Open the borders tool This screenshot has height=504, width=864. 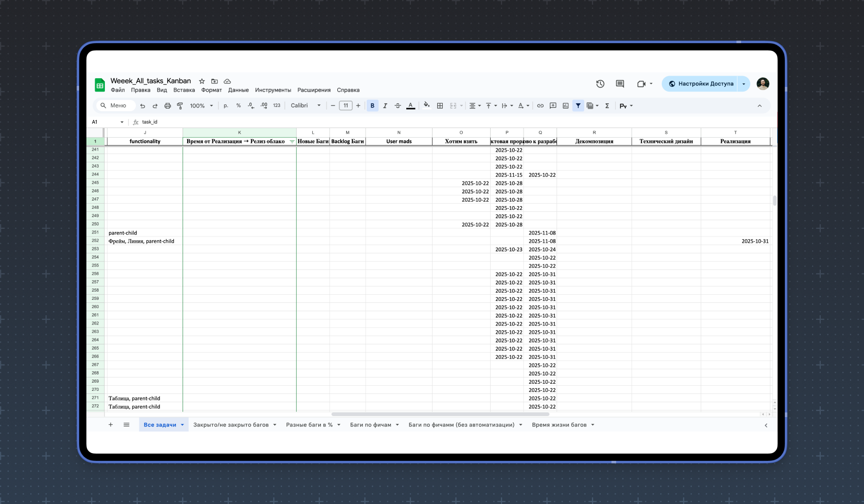[x=440, y=106]
